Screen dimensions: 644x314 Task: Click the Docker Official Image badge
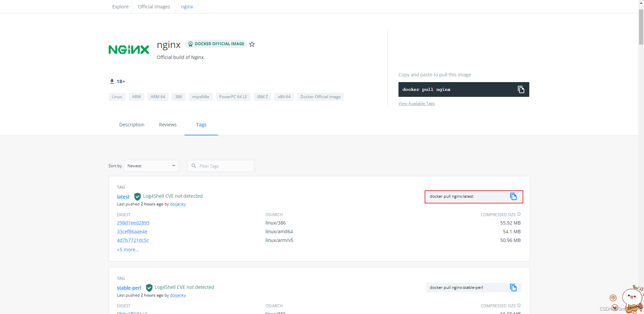click(216, 44)
